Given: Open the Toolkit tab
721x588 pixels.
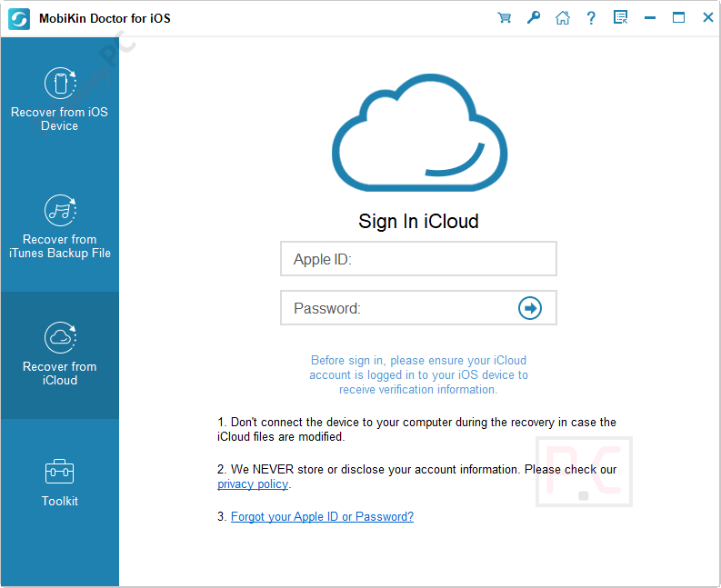Looking at the screenshot, I should 60,483.
